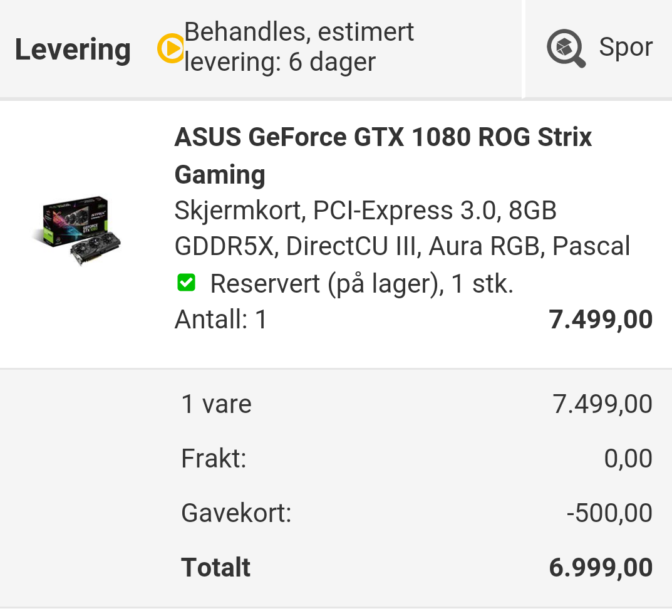The width and height of the screenshot is (672, 616).
Task: Click the green reserved stock checkmark
Action: tap(186, 283)
